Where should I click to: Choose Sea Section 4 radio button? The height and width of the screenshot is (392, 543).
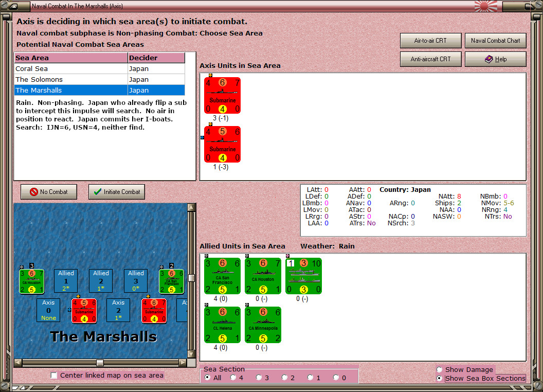(x=233, y=378)
